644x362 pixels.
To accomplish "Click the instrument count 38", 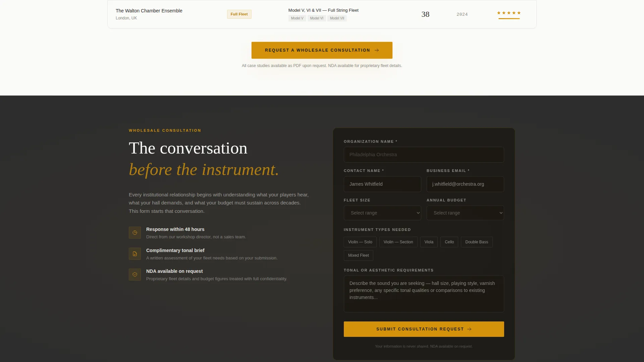I will pos(425,14).
